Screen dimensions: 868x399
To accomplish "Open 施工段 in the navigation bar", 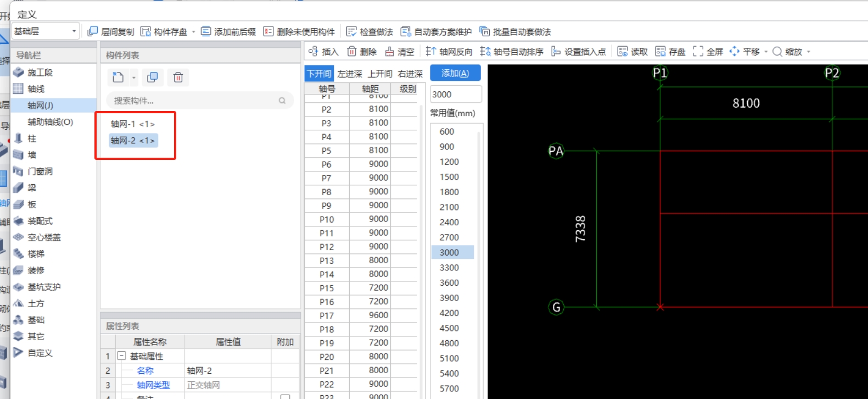I will coord(40,73).
